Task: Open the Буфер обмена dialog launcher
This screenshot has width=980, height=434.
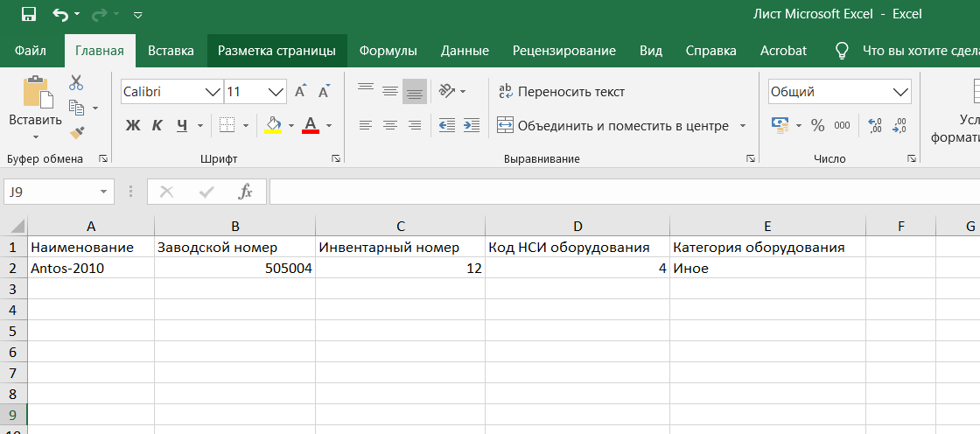Action: click(103, 159)
